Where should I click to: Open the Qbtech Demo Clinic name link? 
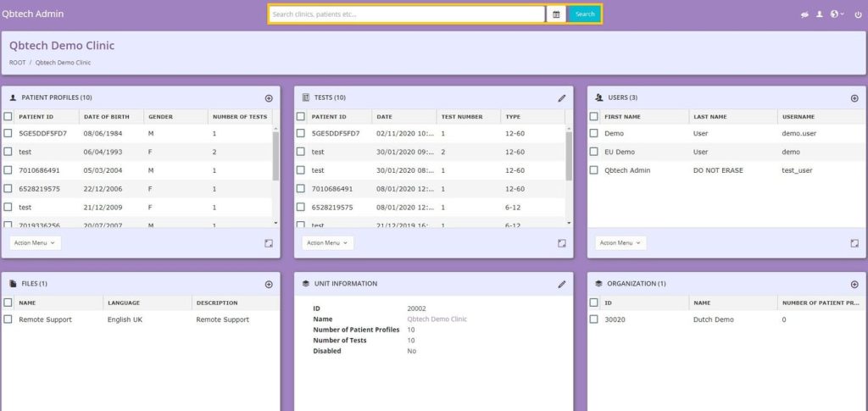coord(437,319)
